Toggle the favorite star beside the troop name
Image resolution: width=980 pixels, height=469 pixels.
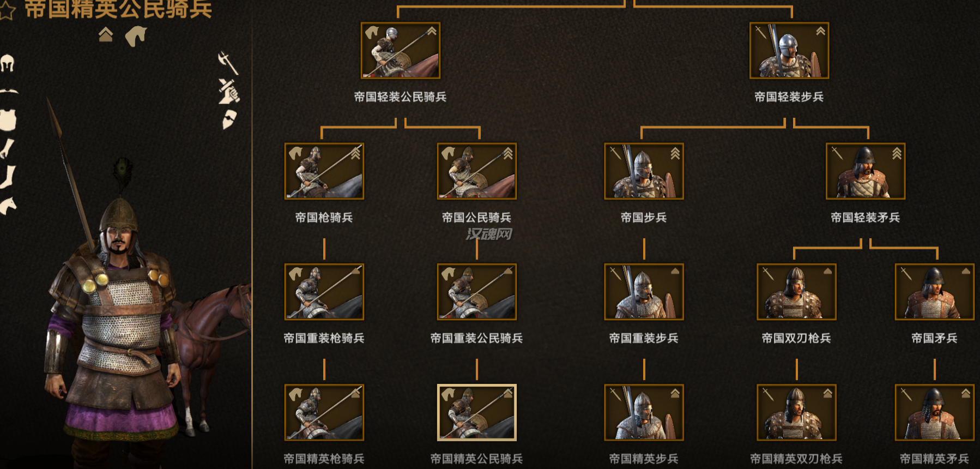coord(7,11)
